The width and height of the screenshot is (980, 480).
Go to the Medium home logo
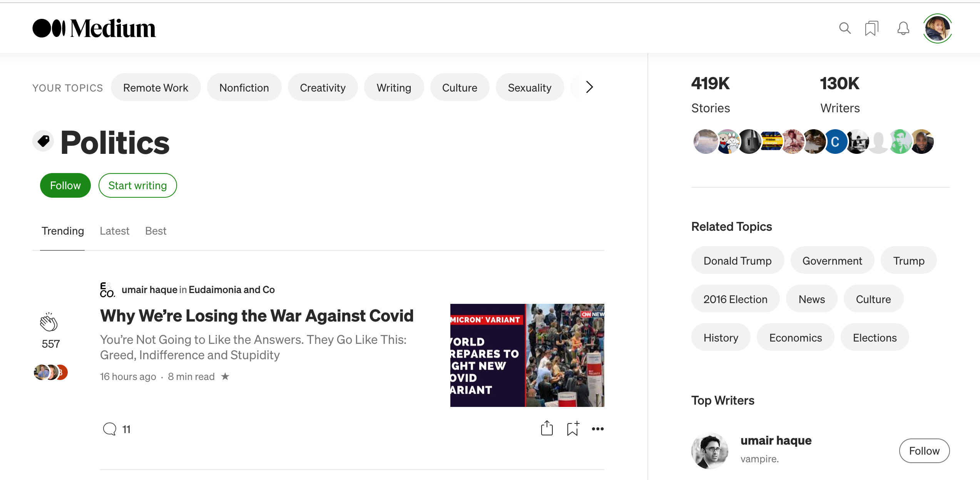[94, 28]
